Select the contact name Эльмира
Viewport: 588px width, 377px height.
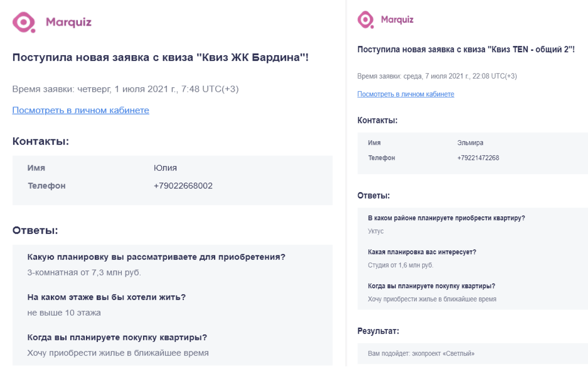tap(470, 143)
